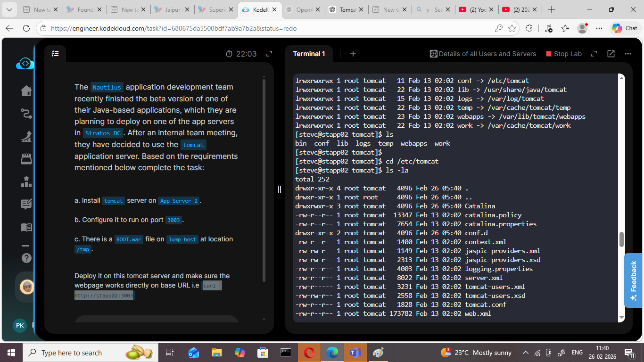644x362 pixels.
Task: Open the book documentation icon in sidebar
Action: pyautogui.click(x=26, y=227)
